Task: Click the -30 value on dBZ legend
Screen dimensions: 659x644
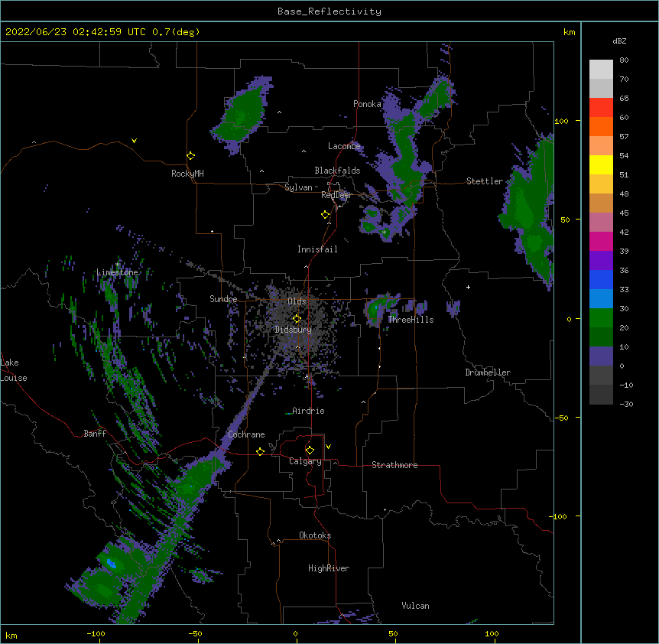Action: coord(626,405)
